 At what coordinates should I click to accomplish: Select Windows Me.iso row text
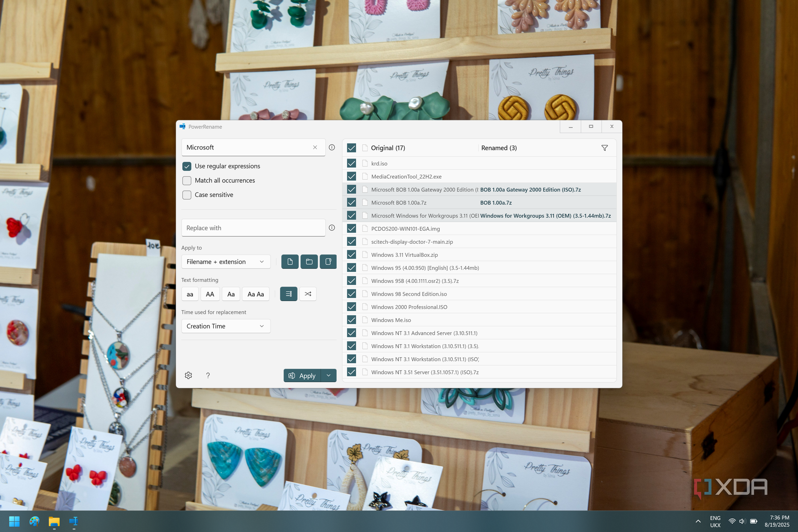coord(391,320)
